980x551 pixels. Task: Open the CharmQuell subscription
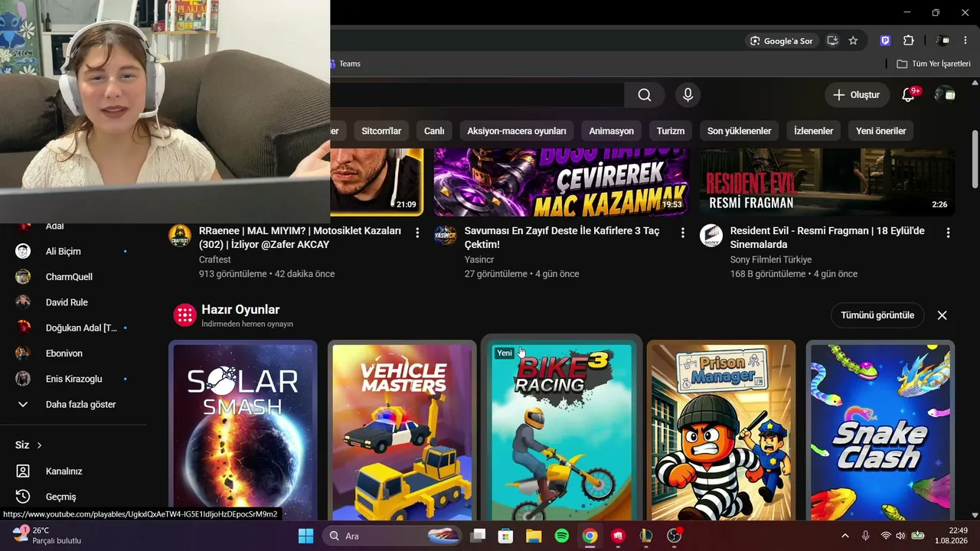[73, 277]
